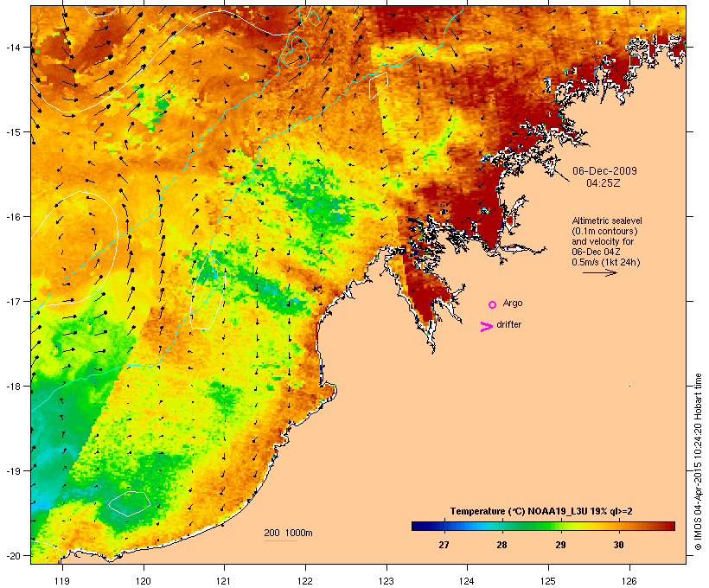Click the colorbar tick label 30
Screen dimensions: 709x588
pos(618,545)
